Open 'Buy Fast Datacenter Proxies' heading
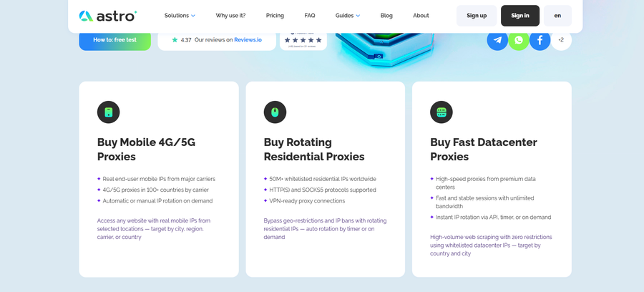 pos(484,150)
